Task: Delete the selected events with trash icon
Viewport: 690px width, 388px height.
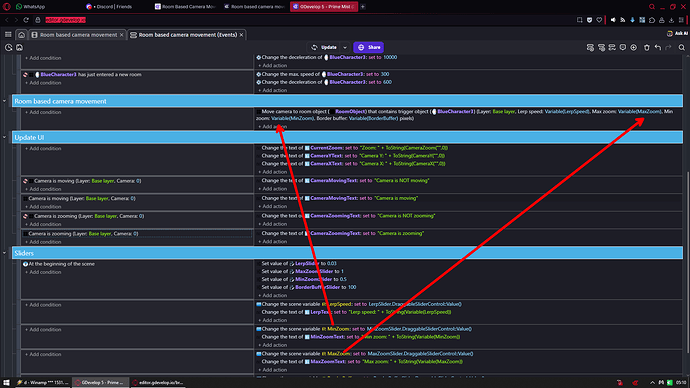Action: coord(646,48)
